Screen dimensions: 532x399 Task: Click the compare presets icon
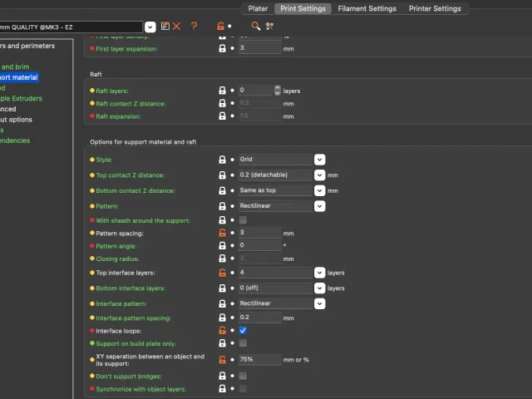coord(269,26)
